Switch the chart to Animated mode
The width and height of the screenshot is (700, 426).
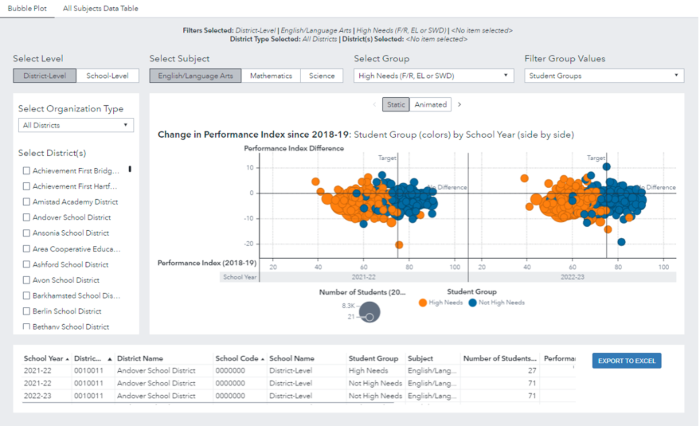[x=431, y=104]
